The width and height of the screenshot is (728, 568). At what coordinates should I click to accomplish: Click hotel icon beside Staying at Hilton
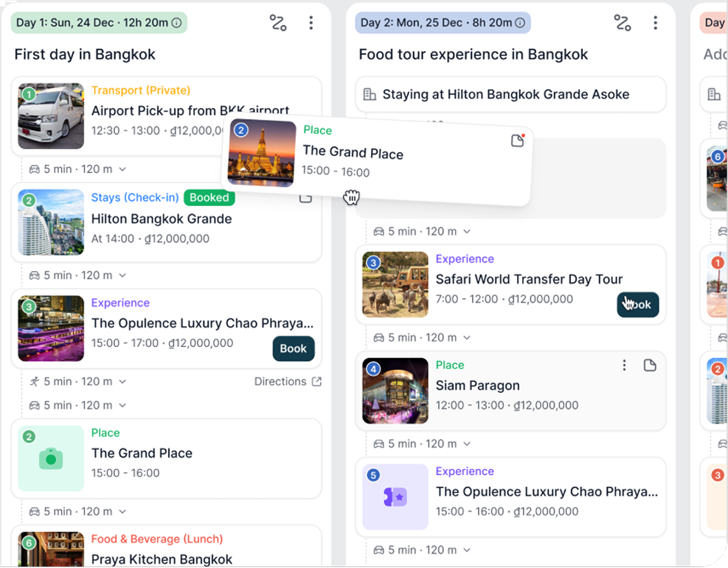click(x=370, y=94)
